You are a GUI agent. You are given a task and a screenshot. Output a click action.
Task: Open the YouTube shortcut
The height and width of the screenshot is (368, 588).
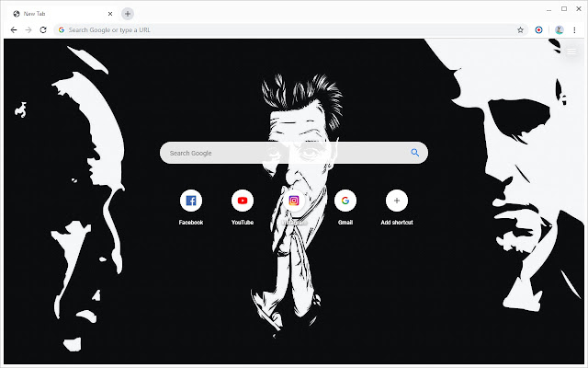tap(243, 206)
